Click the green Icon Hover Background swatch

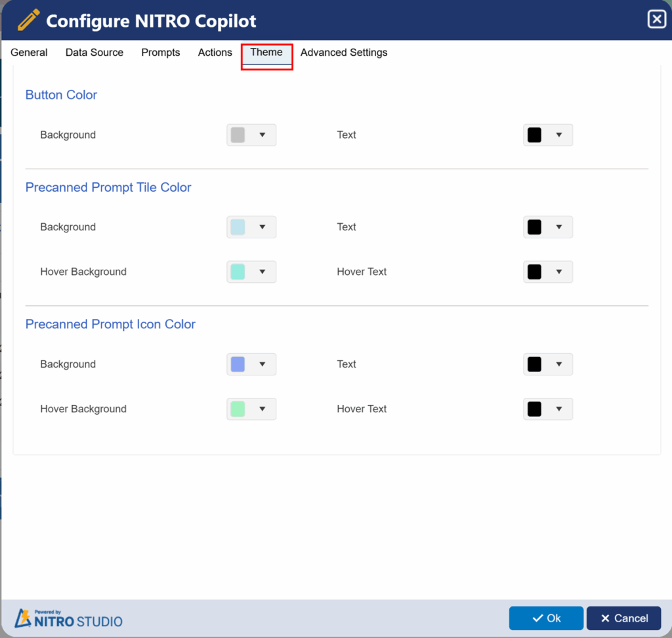point(238,409)
